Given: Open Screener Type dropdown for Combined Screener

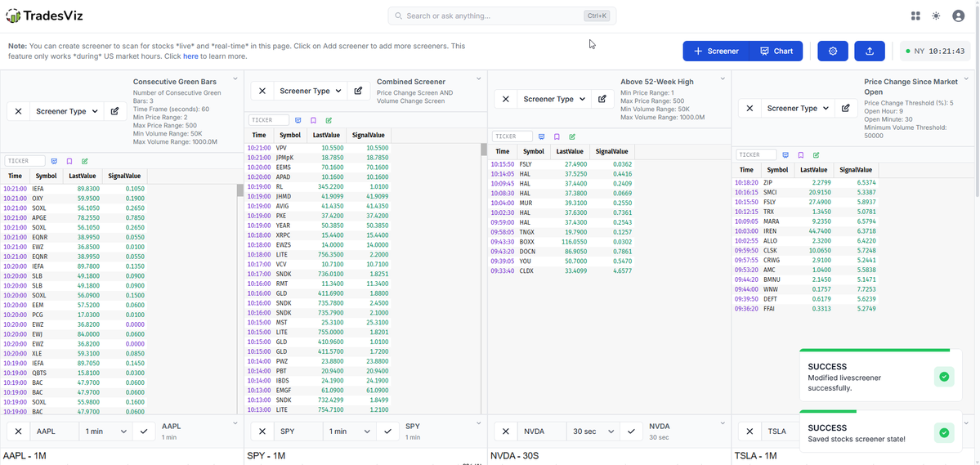Looking at the screenshot, I should [311, 91].
